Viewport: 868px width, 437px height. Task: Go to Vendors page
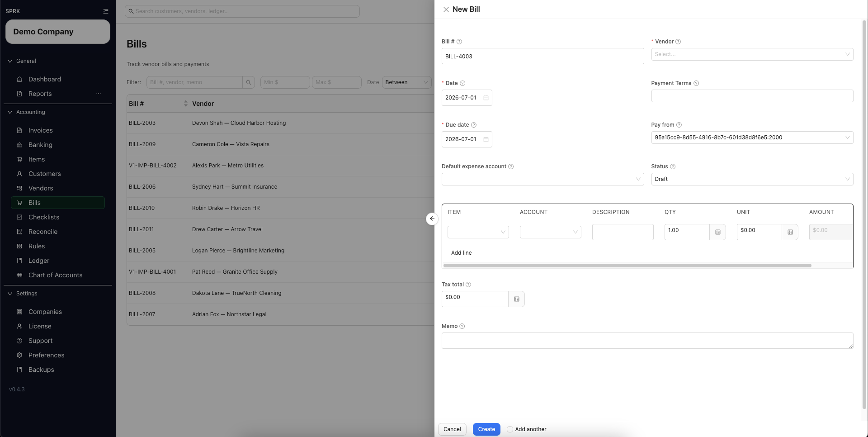(x=58, y=188)
